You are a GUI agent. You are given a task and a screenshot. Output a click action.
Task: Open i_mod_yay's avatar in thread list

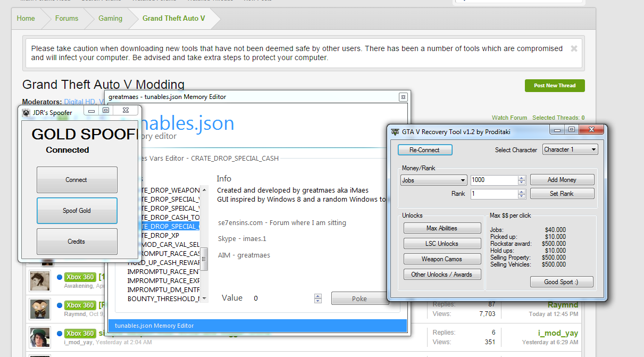point(40,336)
